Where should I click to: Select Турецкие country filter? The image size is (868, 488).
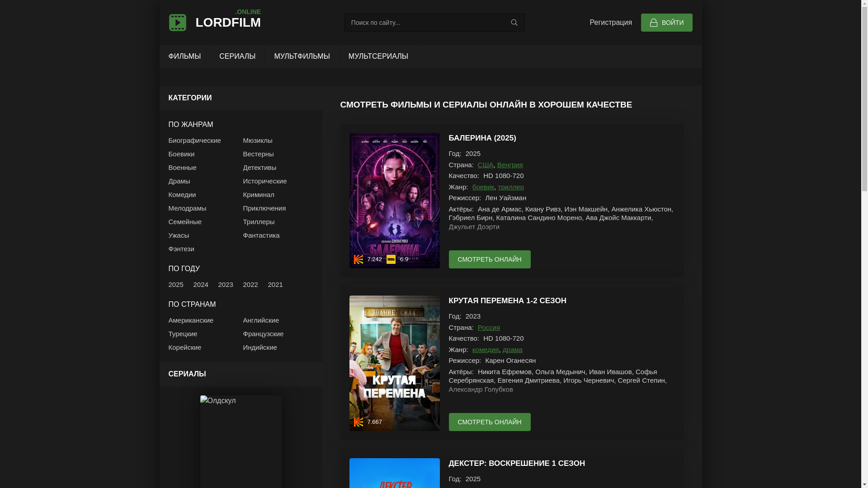(x=183, y=334)
